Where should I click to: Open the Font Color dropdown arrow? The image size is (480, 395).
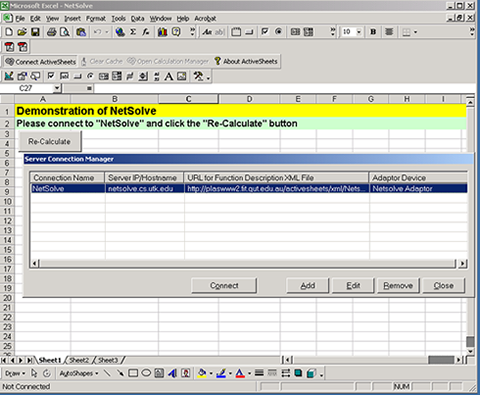(x=249, y=373)
